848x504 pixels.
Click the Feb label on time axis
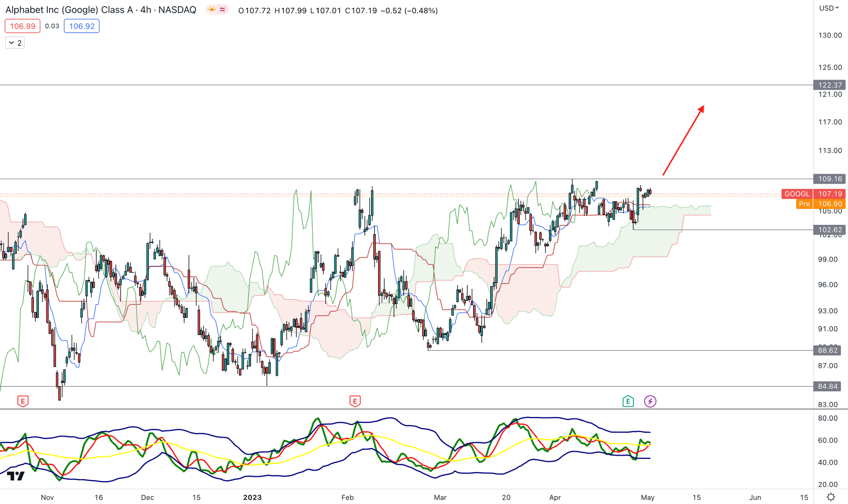[348, 497]
